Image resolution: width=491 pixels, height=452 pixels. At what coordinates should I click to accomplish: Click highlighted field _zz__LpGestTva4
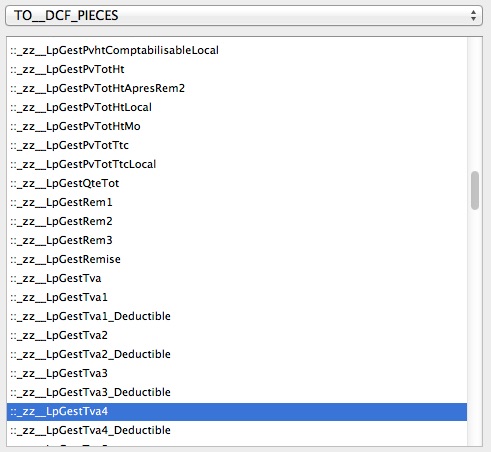pos(237,411)
